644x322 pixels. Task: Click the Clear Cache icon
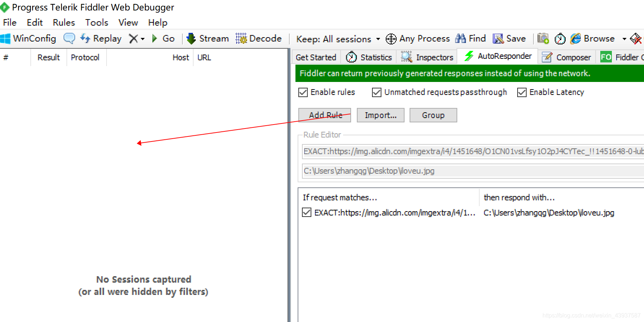pos(636,39)
